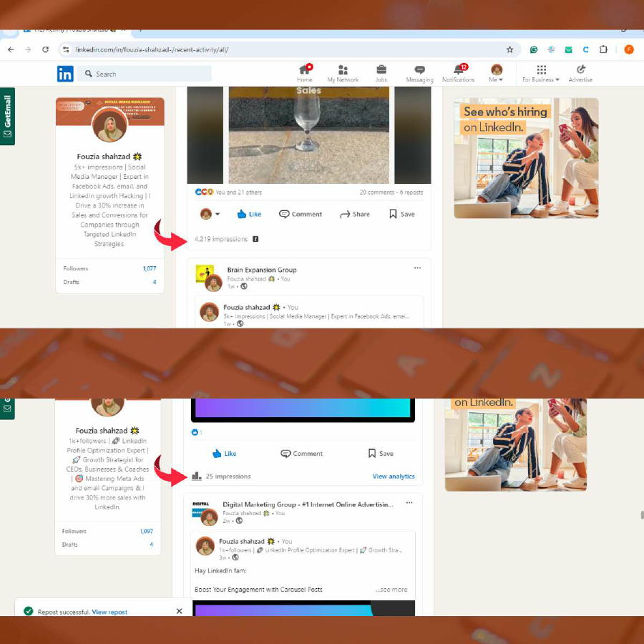Toggle Save on the carousel post
Viewport: 644px width, 644px height.
(381, 453)
